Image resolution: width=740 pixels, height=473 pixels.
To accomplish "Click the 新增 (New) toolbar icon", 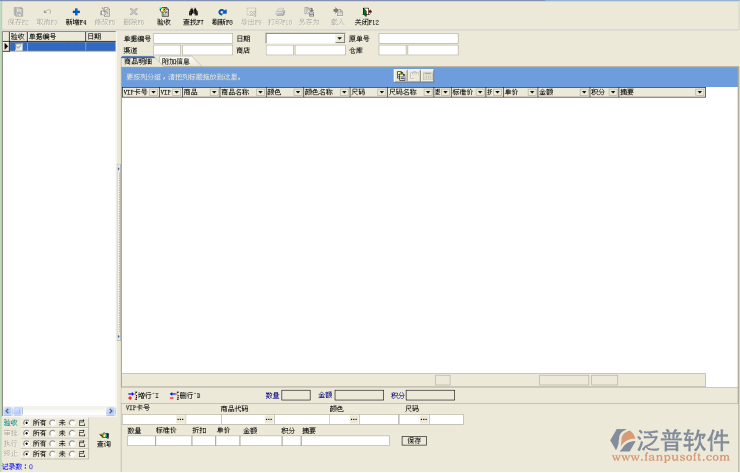I will point(76,14).
